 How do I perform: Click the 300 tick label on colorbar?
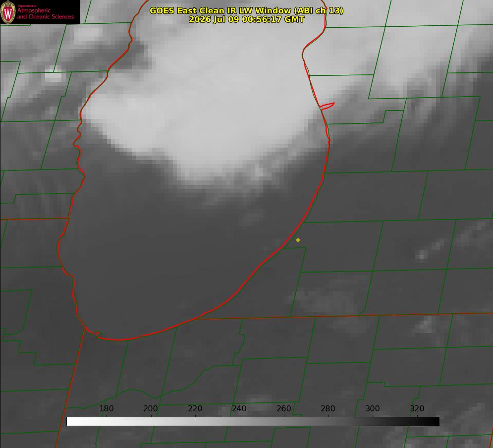pyautogui.click(x=373, y=408)
